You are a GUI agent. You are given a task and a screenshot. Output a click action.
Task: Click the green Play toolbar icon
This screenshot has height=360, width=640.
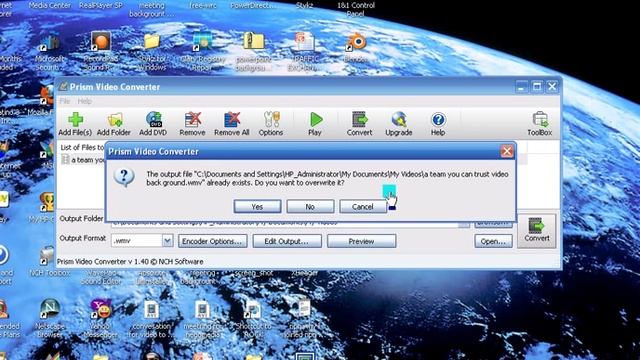click(x=315, y=124)
